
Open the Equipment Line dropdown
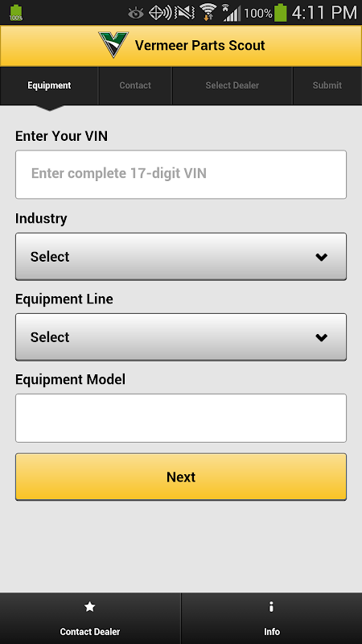point(181,337)
